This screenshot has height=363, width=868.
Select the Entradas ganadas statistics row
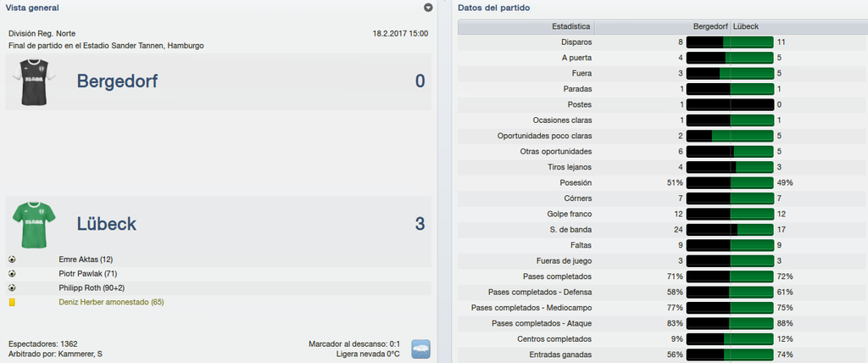point(663,355)
